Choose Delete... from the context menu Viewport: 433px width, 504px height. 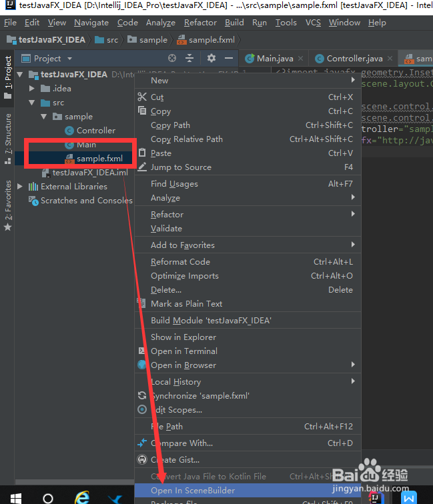tap(248, 289)
